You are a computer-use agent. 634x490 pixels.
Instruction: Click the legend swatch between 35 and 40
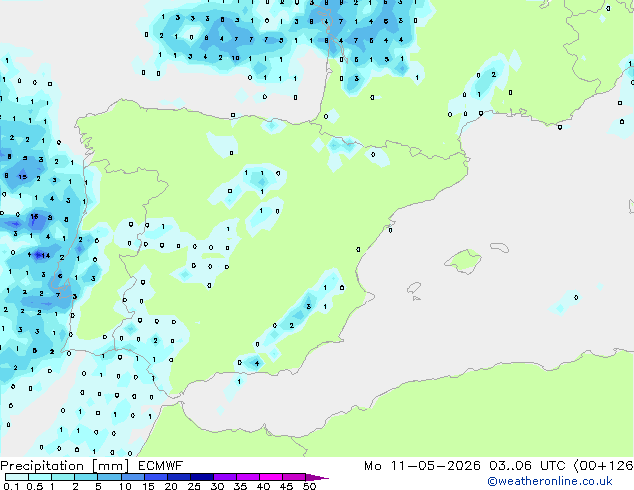coord(248,477)
